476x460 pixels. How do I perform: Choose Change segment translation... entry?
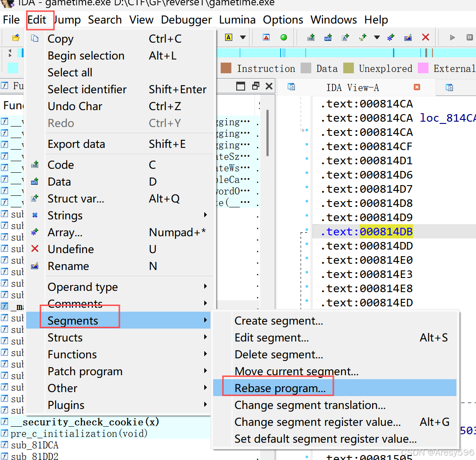point(334,405)
